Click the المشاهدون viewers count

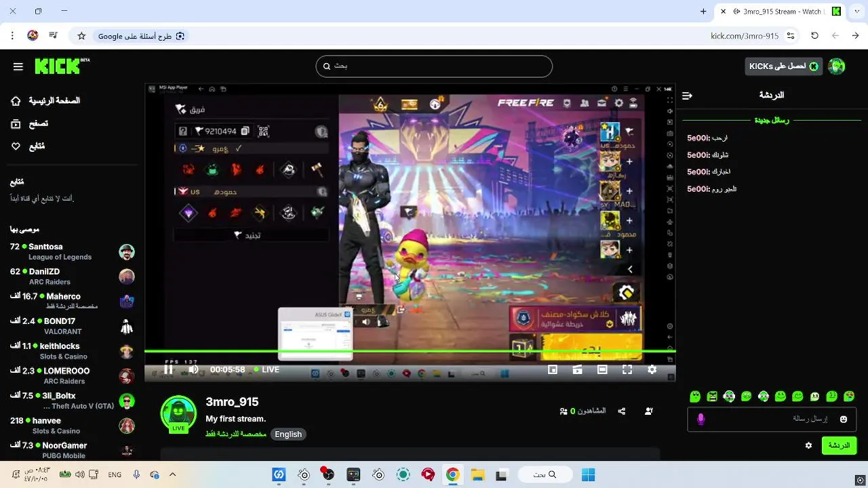pyautogui.click(x=583, y=411)
